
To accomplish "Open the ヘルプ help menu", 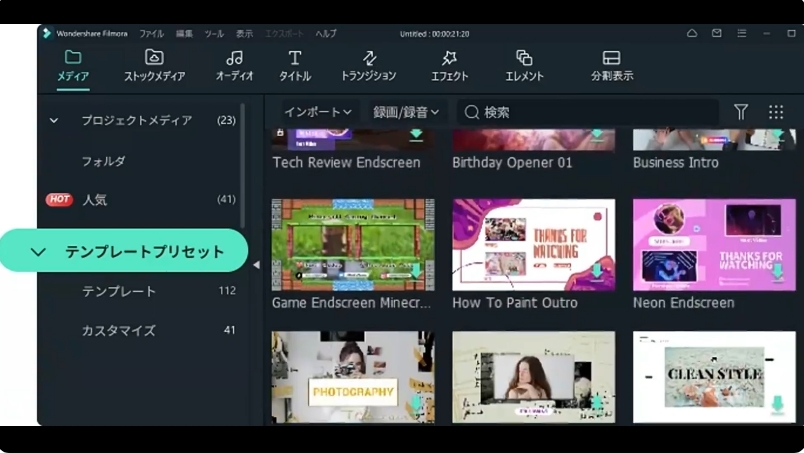I will (326, 33).
